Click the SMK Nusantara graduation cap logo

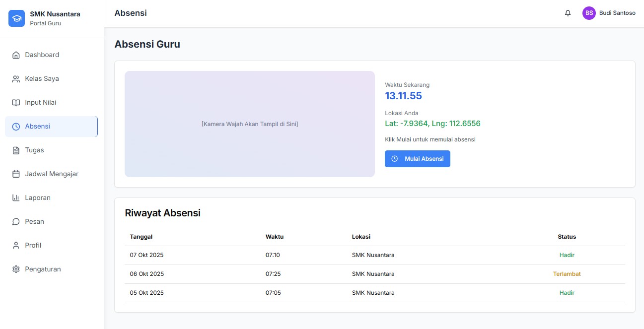tap(16, 18)
